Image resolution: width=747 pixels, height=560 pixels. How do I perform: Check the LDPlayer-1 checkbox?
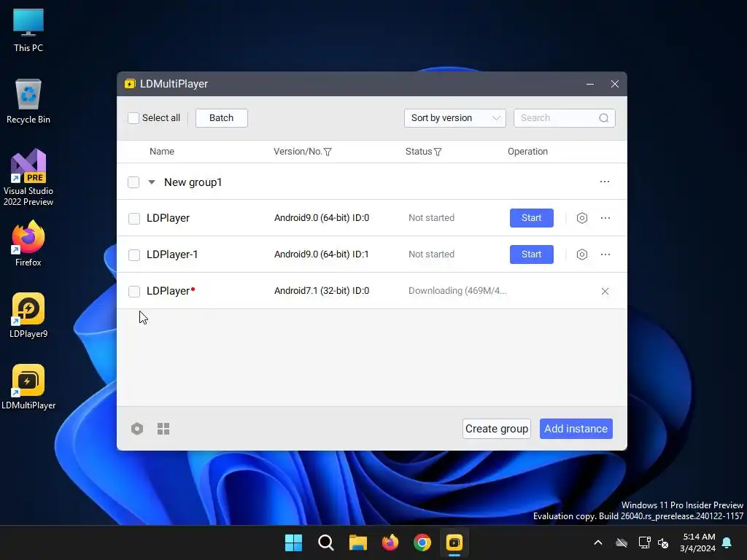[134, 254]
